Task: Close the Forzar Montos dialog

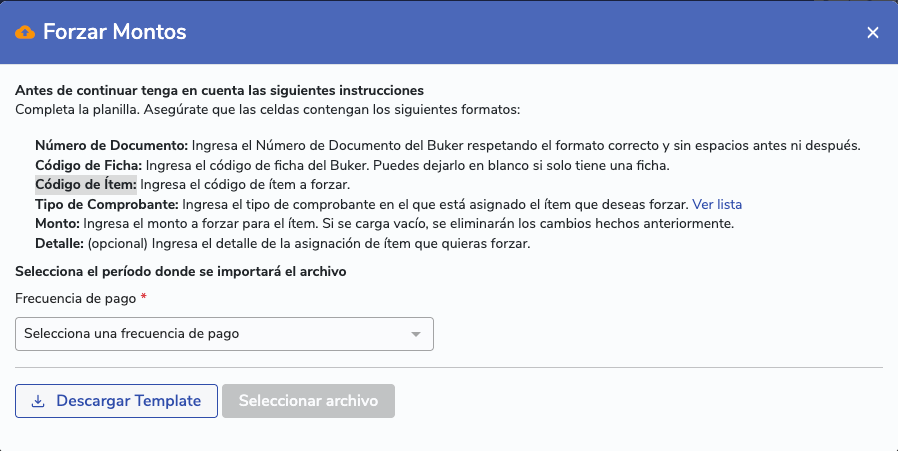Action: [873, 33]
